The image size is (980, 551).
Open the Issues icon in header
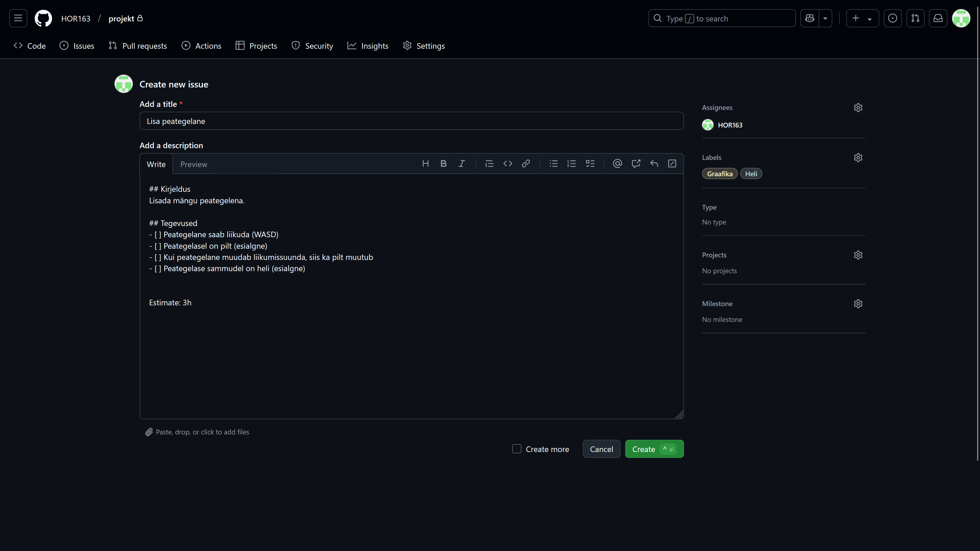click(x=892, y=18)
